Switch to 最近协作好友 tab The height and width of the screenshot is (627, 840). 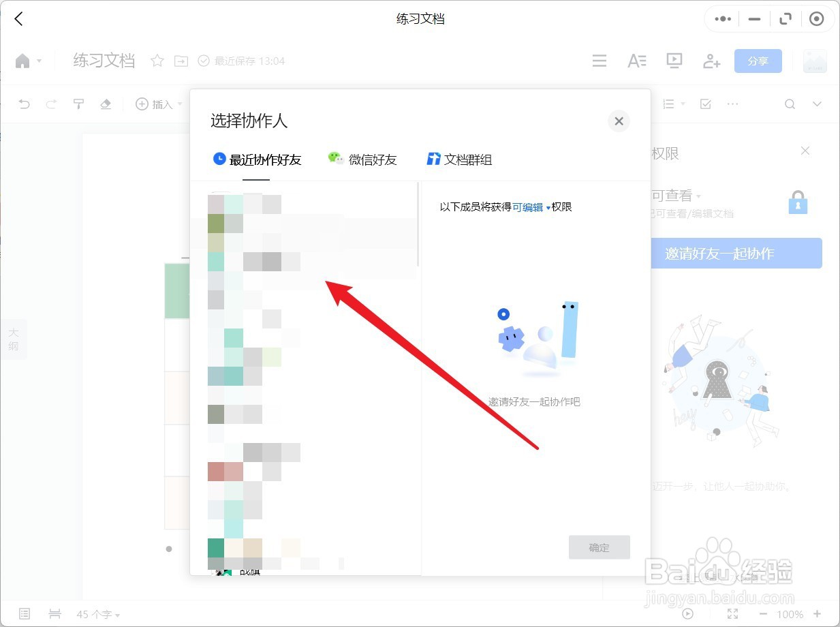pyautogui.click(x=257, y=159)
